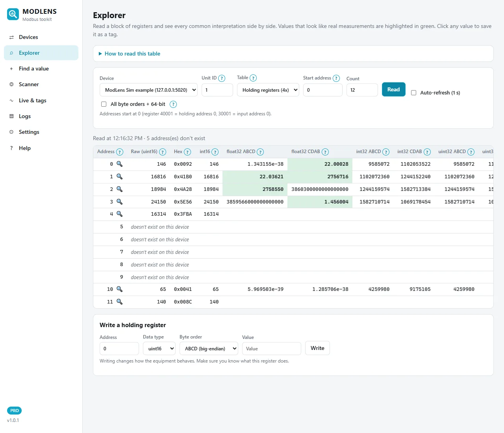Enable Auto-refresh (1 s) checkbox
Viewport: 504px width, 433px height.
tap(413, 93)
